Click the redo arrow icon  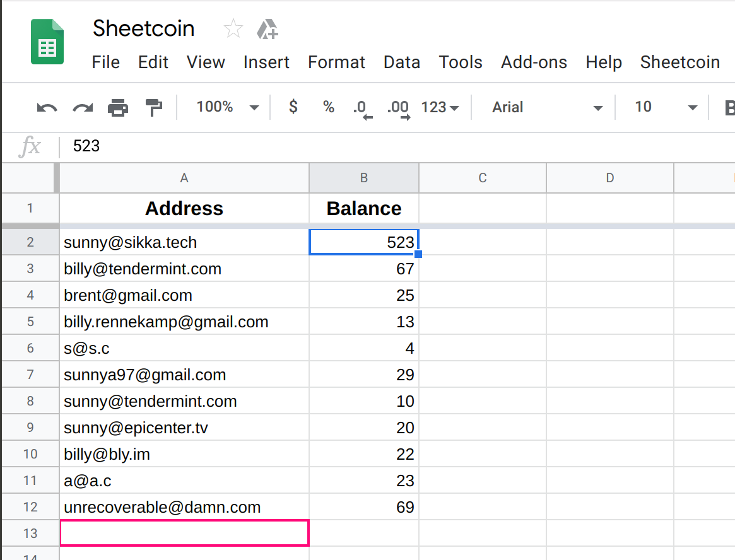tap(83, 108)
